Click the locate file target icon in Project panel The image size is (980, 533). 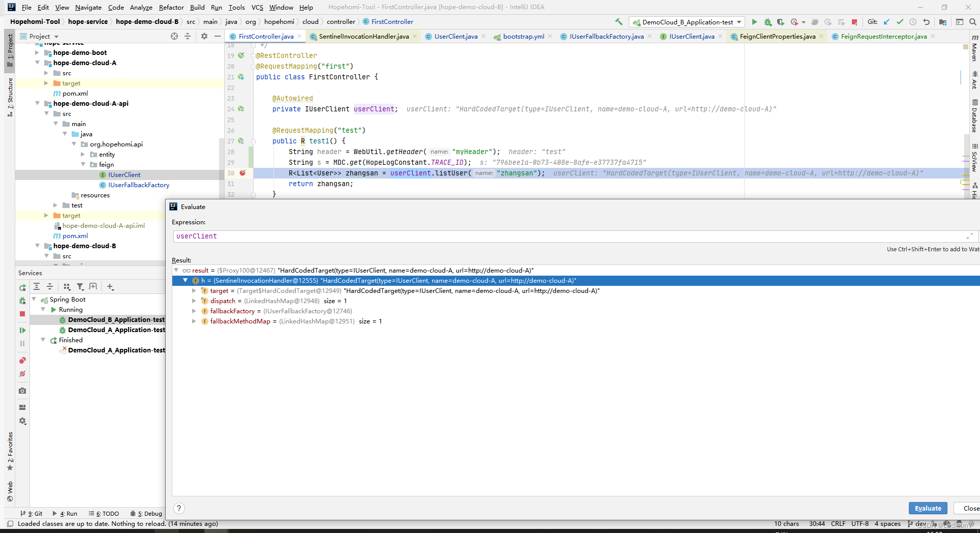coord(174,36)
